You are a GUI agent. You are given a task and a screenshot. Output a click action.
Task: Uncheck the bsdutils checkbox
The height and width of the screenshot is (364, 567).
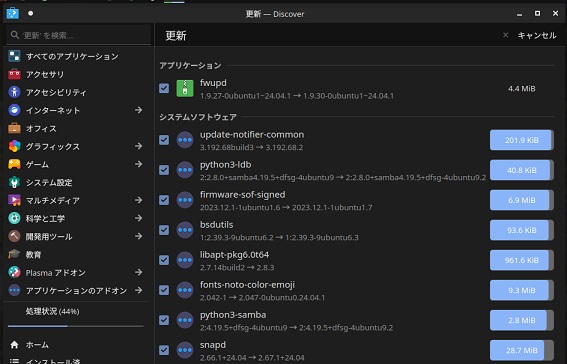pyautogui.click(x=164, y=230)
